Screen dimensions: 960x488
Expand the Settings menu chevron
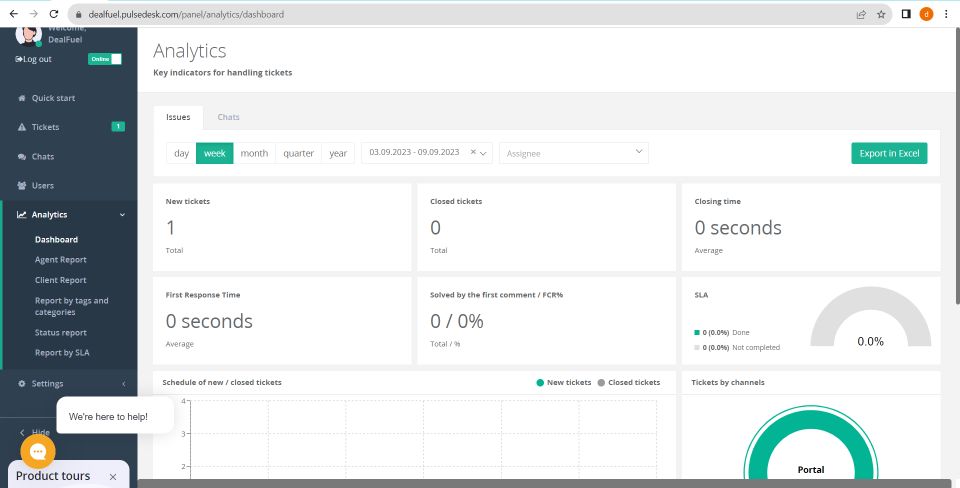(x=123, y=383)
